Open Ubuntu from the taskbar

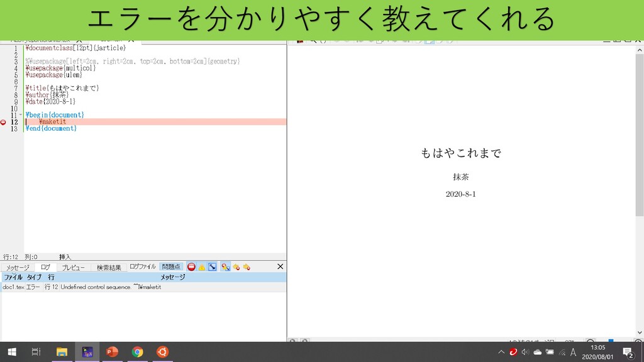162,352
